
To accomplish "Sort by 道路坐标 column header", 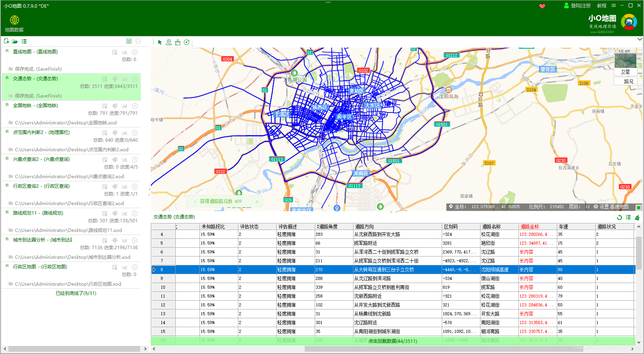I will 538,227.
